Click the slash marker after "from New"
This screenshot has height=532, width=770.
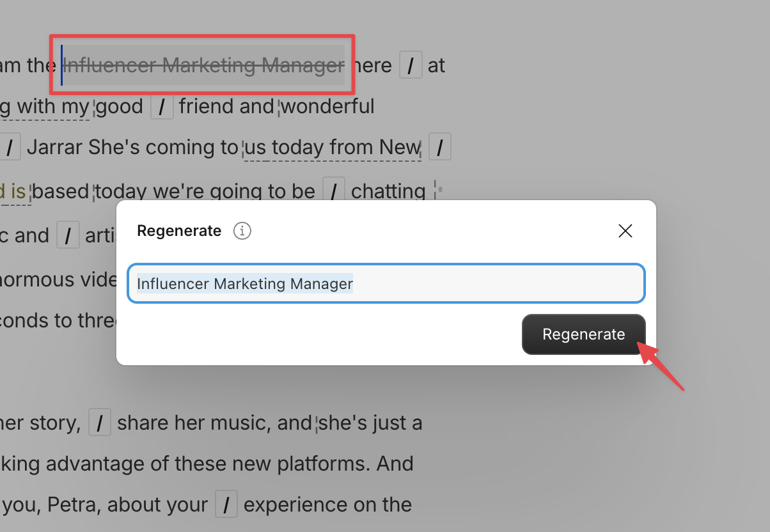(x=440, y=147)
